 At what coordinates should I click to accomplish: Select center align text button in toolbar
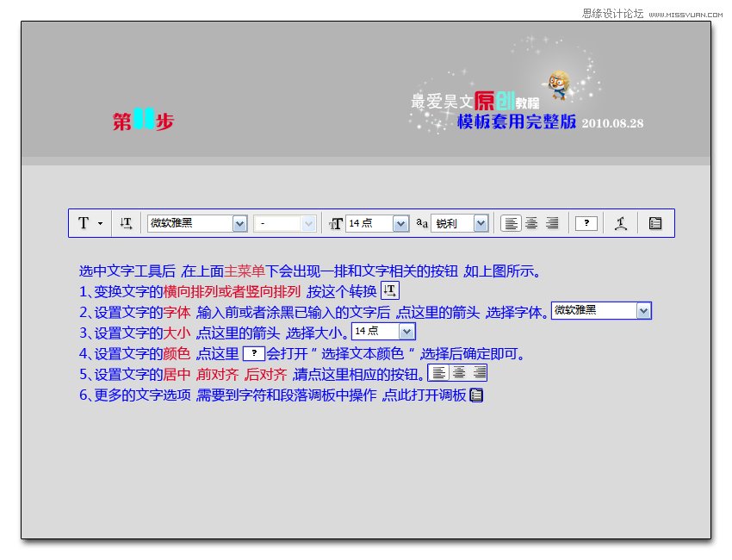[531, 223]
